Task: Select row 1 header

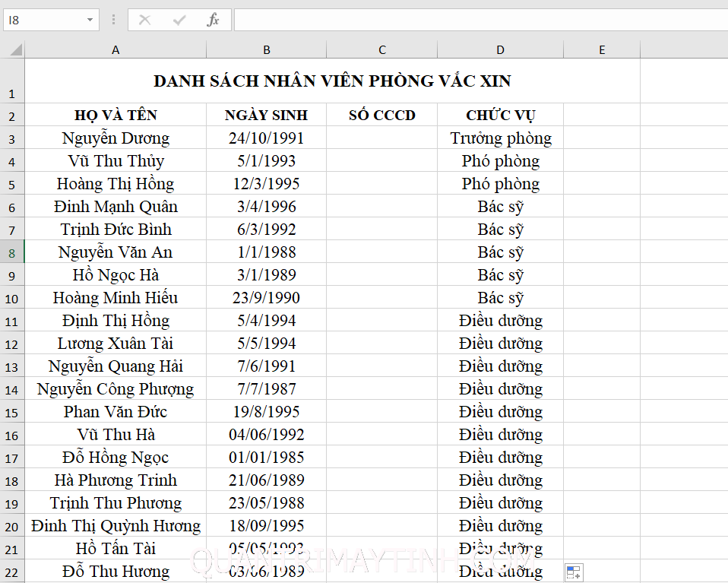Action: point(12,81)
